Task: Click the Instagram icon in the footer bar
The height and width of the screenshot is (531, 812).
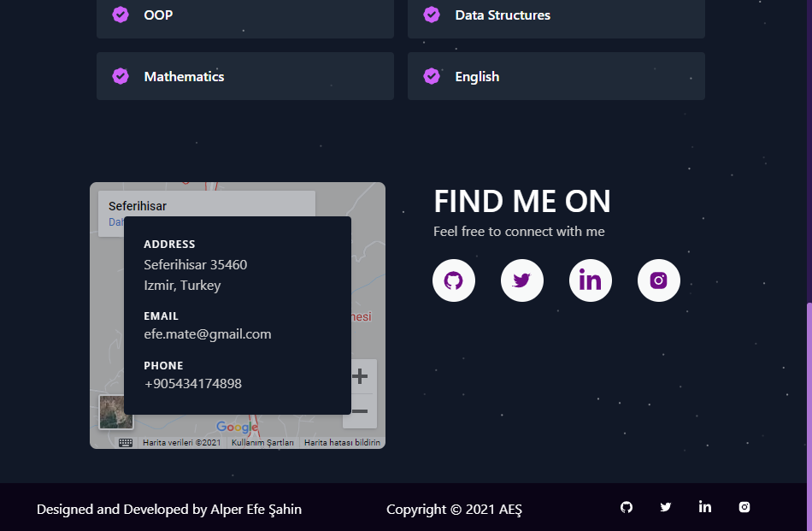Action: point(744,507)
